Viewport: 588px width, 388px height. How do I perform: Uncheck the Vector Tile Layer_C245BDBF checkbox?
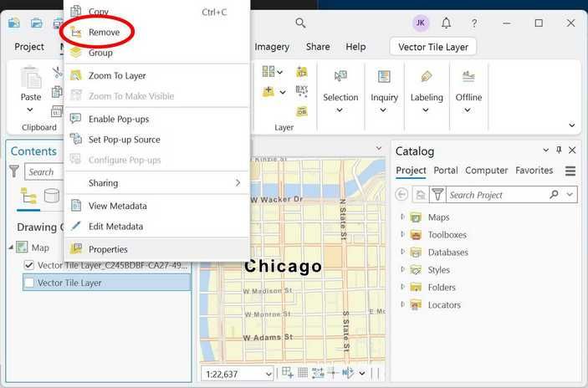pos(29,265)
